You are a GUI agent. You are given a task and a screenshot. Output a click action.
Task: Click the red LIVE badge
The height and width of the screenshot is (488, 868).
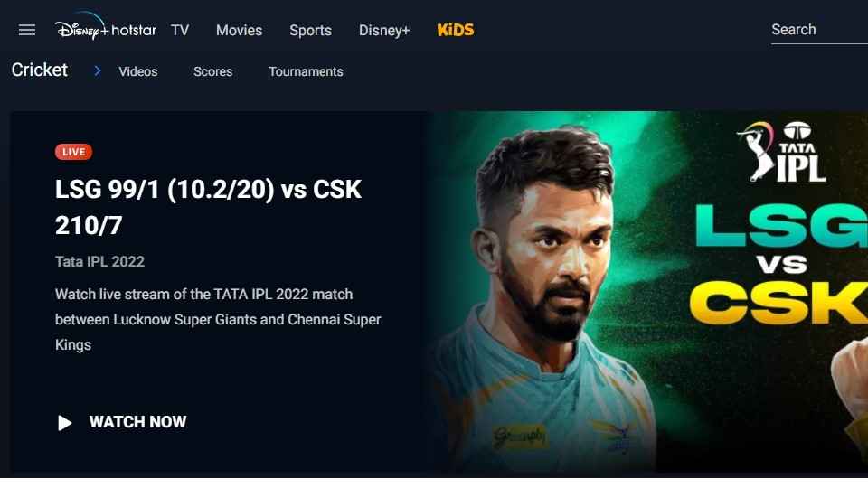[73, 152]
